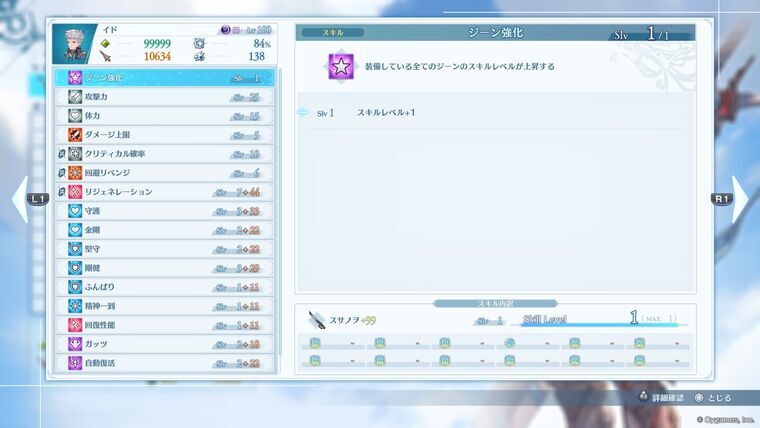Image resolution: width=760 pixels, height=428 pixels.
Task: Select the 回復性能 pink skill icon
Action: click(x=75, y=325)
